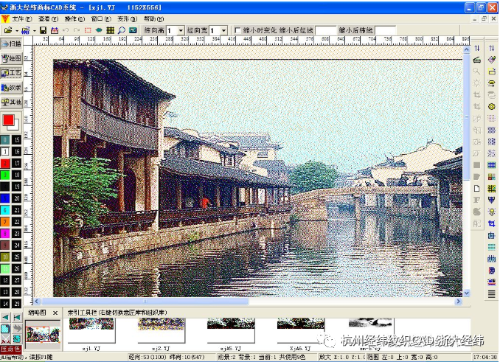The width and height of the screenshot is (500, 362).
Task: Click the 缩小后经密 input field
Action: tap(326, 31)
